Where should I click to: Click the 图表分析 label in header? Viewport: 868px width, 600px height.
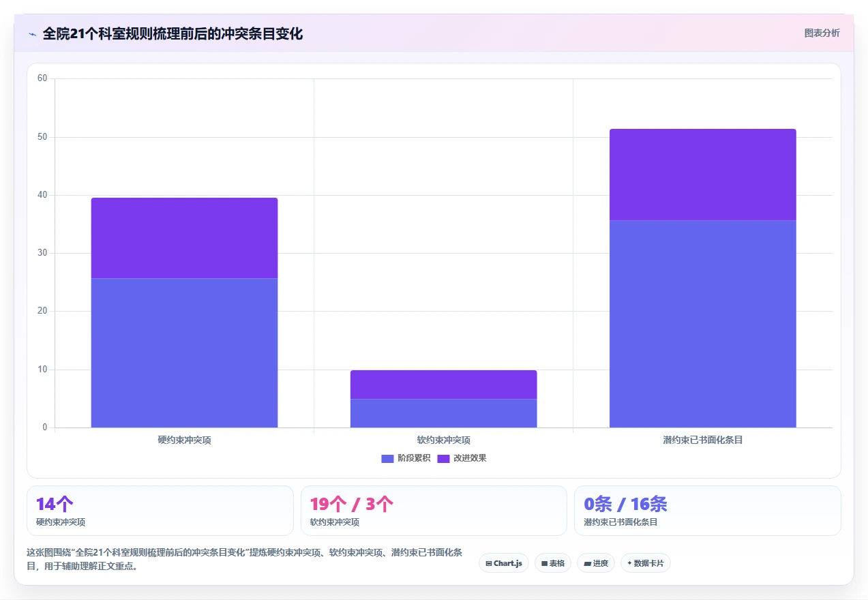822,33
